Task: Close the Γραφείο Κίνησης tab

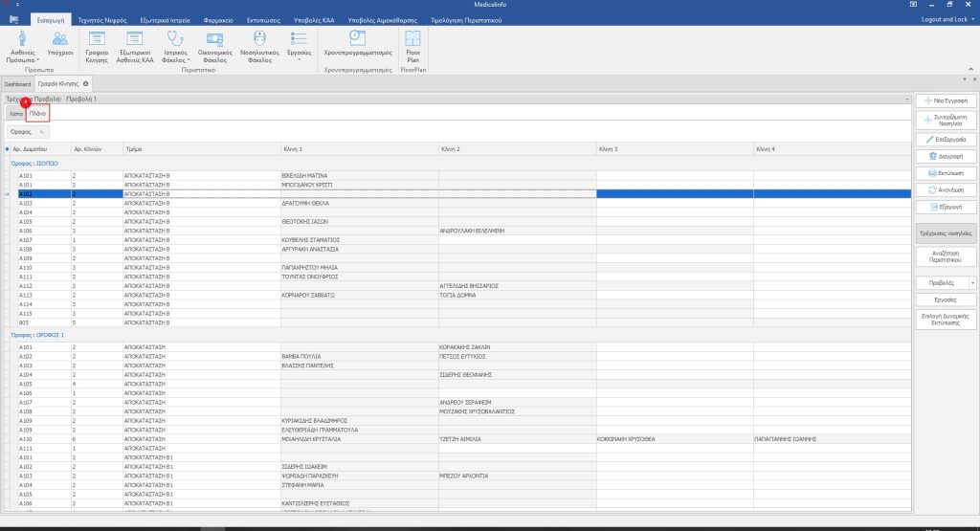Action: [x=85, y=84]
